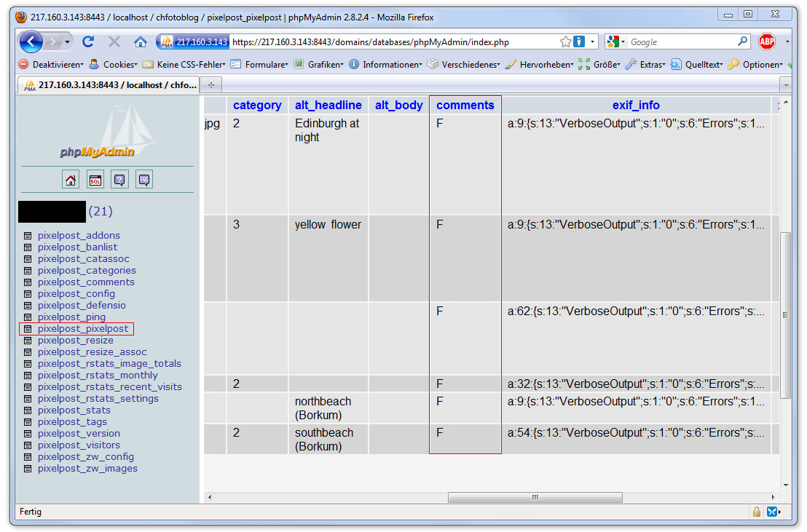Open the Hervorheben toolbar menu
Image resolution: width=807 pixels, height=532 pixels.
coord(540,64)
